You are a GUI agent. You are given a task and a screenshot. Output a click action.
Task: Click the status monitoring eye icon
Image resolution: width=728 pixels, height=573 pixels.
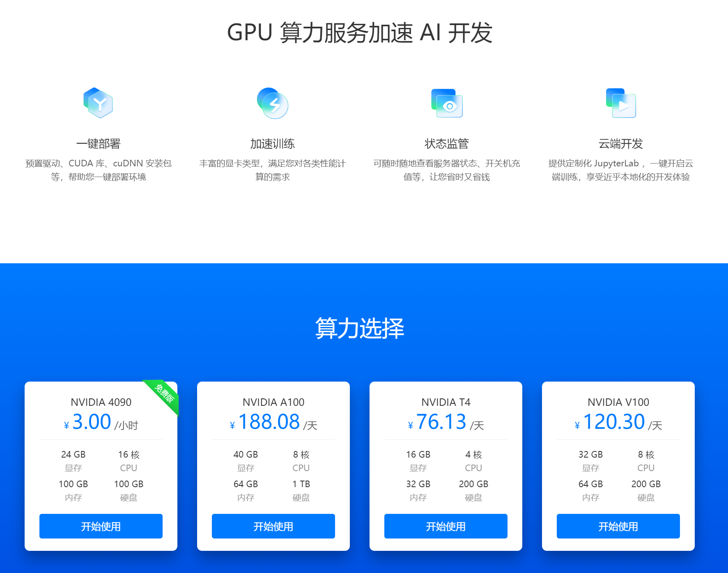click(447, 104)
